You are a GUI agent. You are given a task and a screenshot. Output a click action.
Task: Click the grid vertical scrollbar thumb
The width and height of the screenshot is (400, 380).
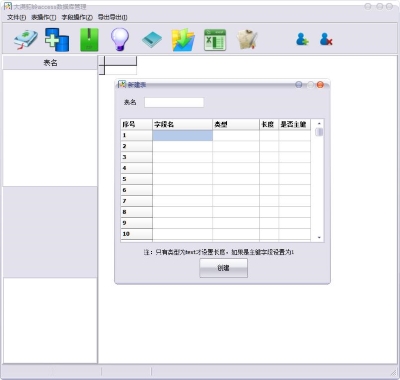pos(319,132)
